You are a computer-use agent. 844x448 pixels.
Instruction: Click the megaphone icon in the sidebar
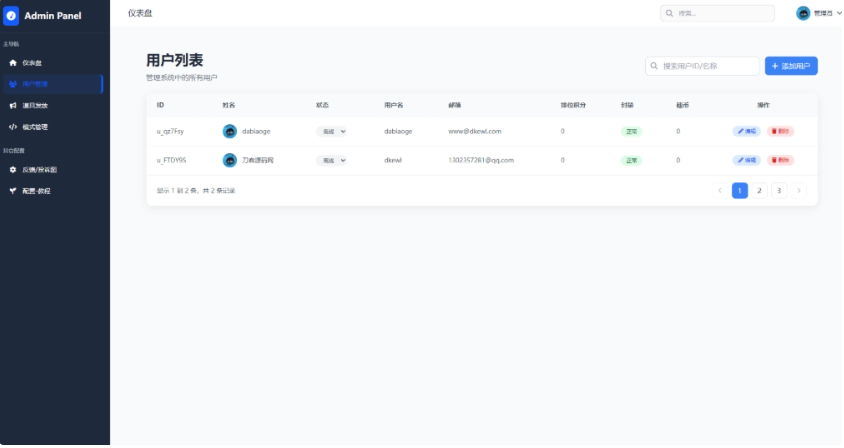pos(13,105)
